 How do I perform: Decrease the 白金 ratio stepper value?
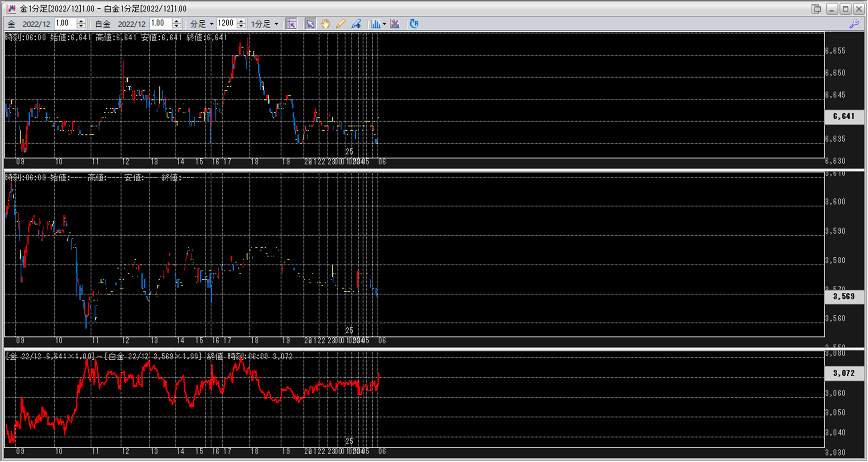(x=177, y=26)
